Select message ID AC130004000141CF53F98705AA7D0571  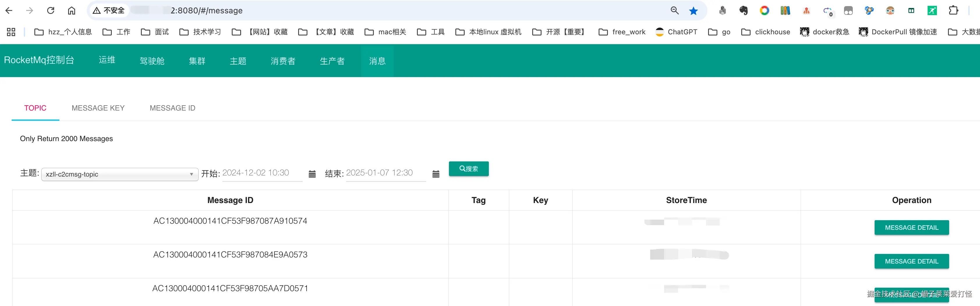click(x=230, y=289)
